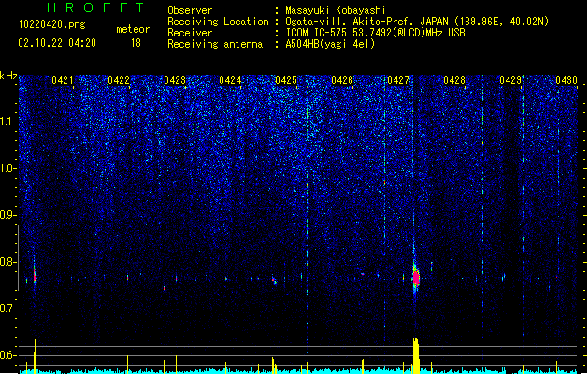
Task: Click the 0429 time marker
Action: click(x=510, y=80)
